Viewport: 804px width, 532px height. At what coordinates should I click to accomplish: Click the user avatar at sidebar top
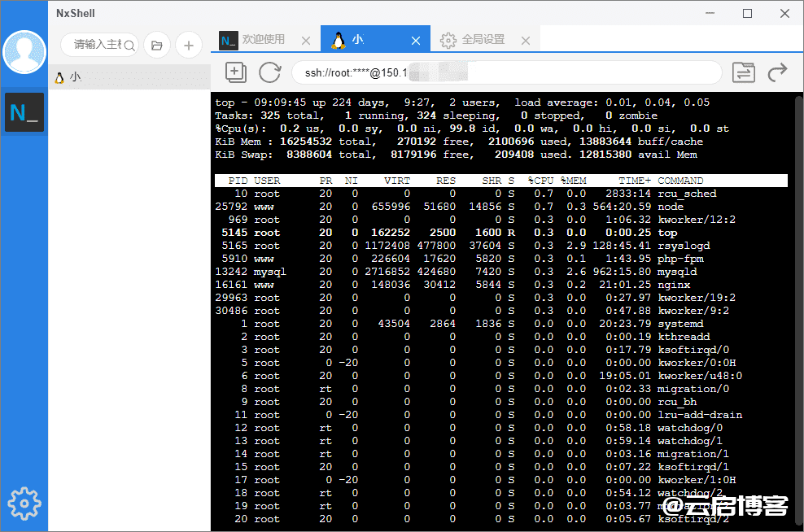point(24,50)
